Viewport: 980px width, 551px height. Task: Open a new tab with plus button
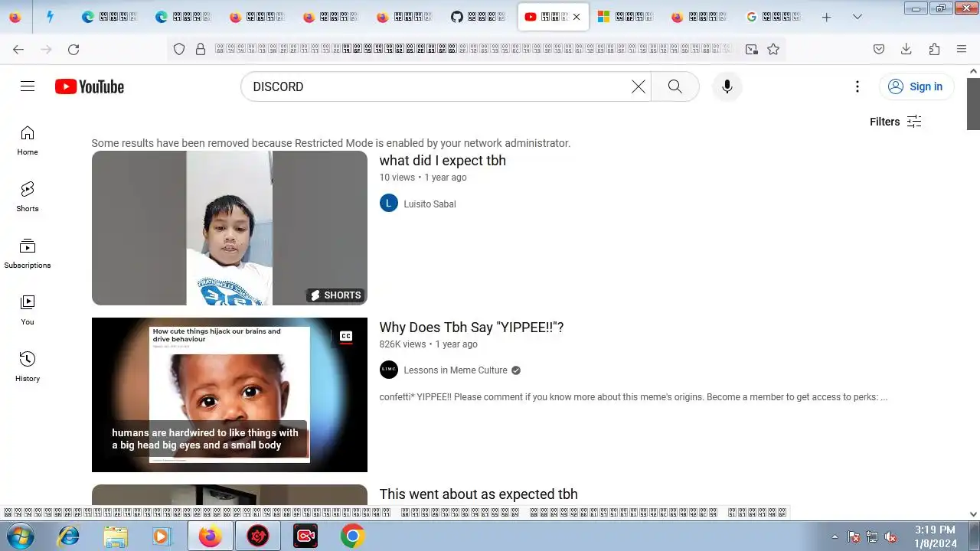[x=826, y=17]
